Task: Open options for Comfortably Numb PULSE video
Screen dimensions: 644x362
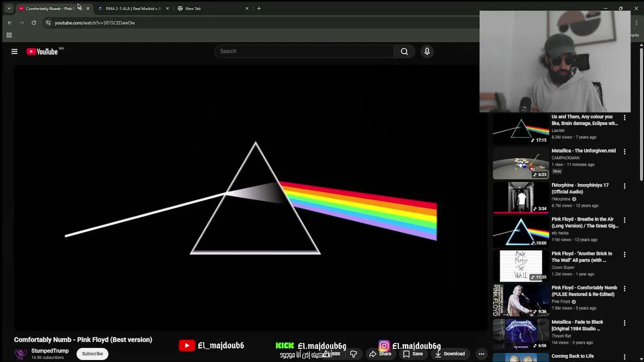Action: (624, 289)
